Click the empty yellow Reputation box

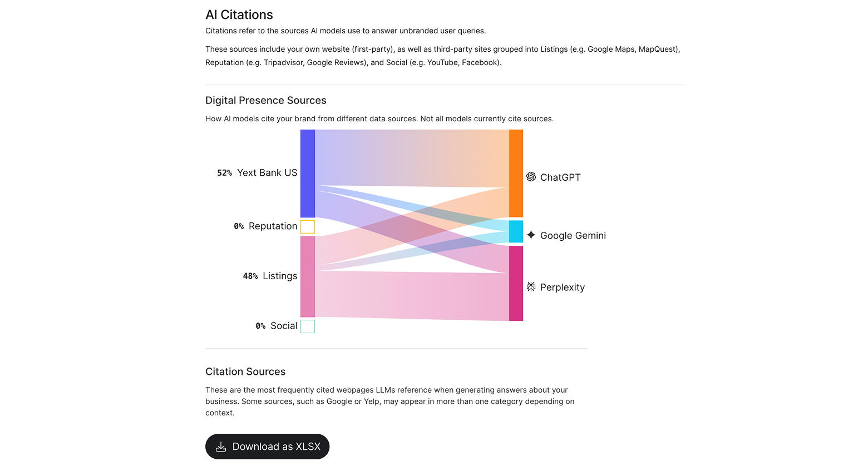click(x=307, y=226)
